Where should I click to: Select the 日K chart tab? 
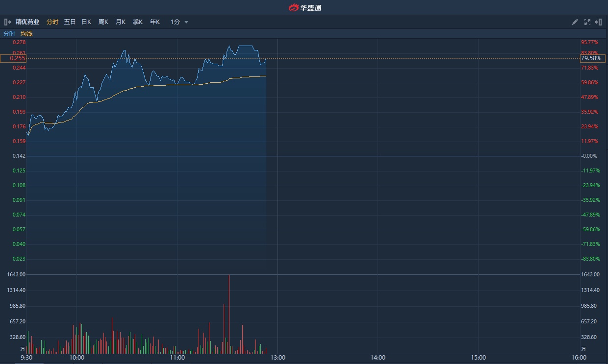coord(86,22)
